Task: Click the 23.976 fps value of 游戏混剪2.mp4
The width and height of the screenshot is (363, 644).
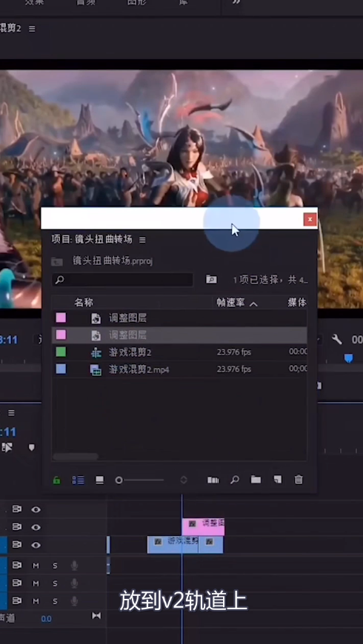Action: [x=234, y=369]
